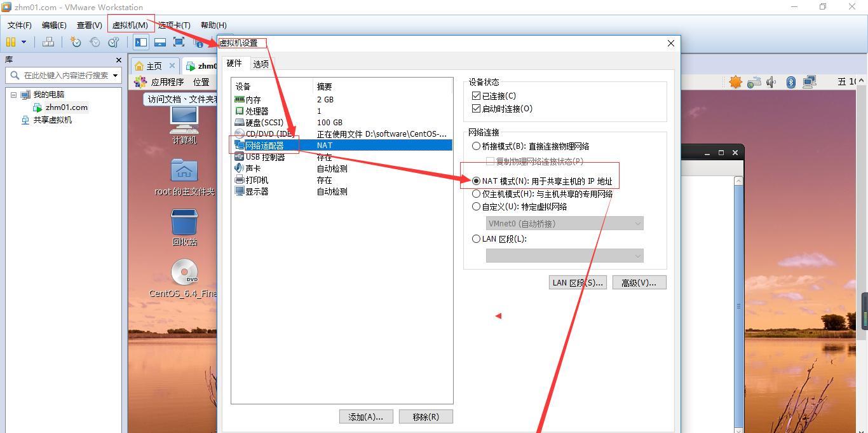
Task: Select the 仅主机模式(H) radio button
Action: click(476, 194)
